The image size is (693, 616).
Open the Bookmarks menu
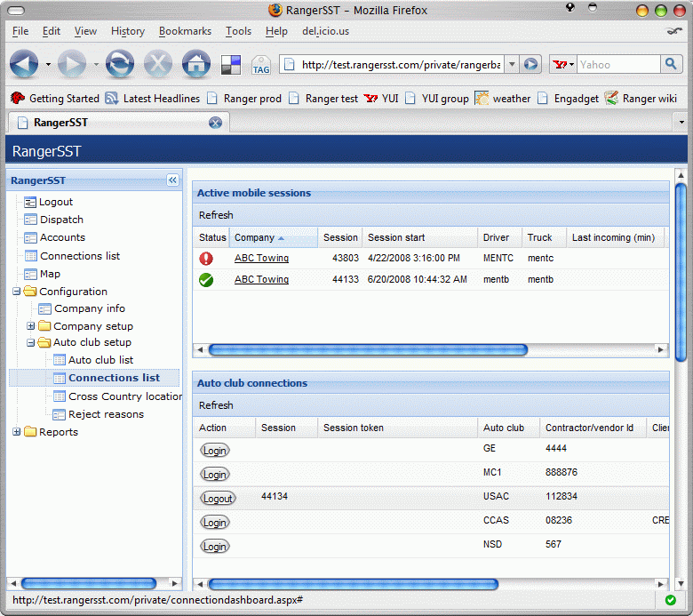pyautogui.click(x=185, y=31)
